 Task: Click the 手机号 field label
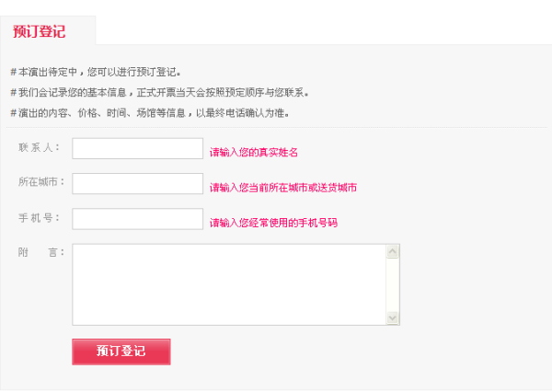[x=39, y=218]
